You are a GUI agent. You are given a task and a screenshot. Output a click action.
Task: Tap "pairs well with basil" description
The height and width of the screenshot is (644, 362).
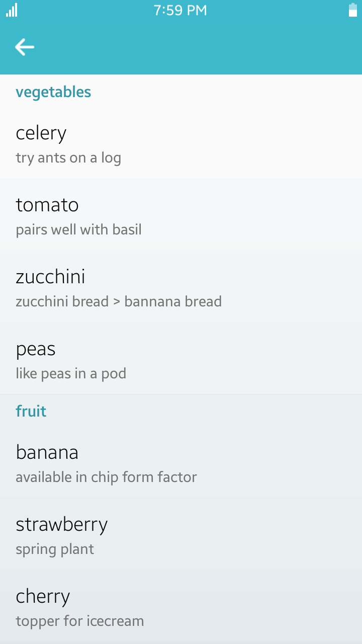click(78, 230)
